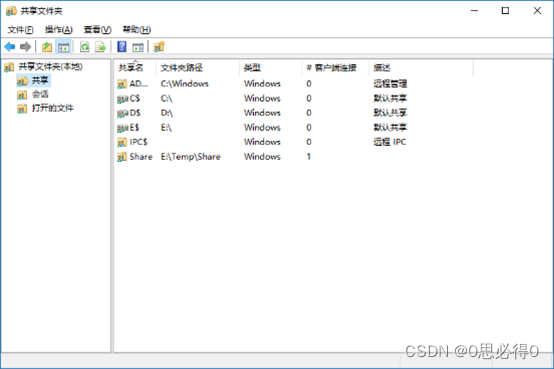The height and width of the screenshot is (369, 554).
Task: Click the C$ share row icon
Action: pos(122,99)
